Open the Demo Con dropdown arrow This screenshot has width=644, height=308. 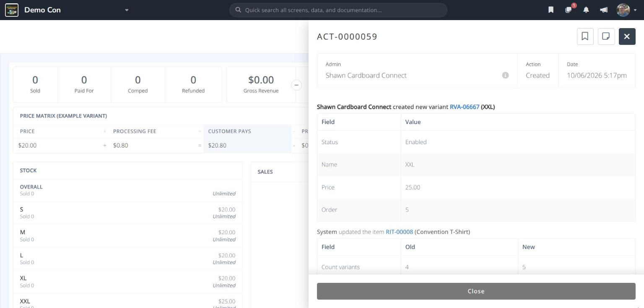pos(127,10)
